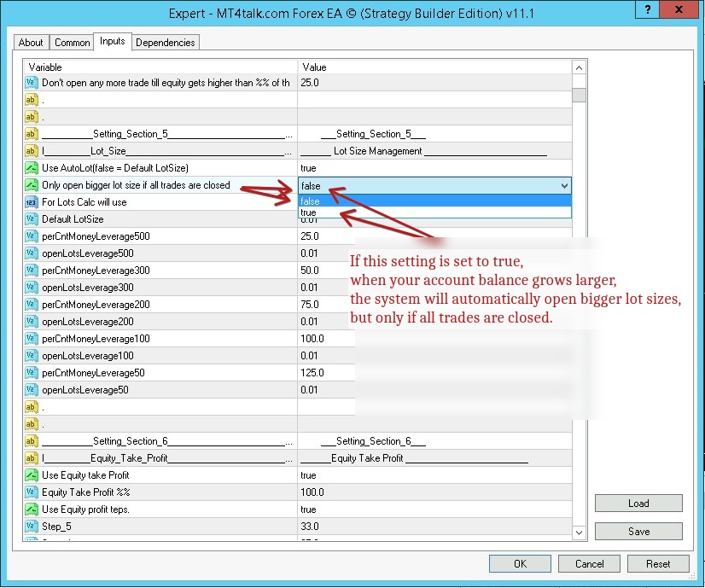Click the icon beside perCntMoneyLeverage300
Screen dimensions: 705x588
point(31,271)
